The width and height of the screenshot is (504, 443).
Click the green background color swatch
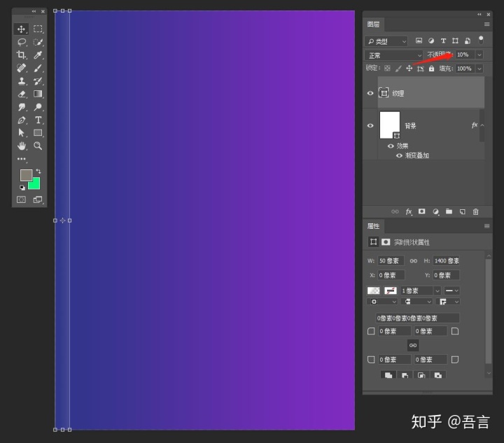pos(35,185)
